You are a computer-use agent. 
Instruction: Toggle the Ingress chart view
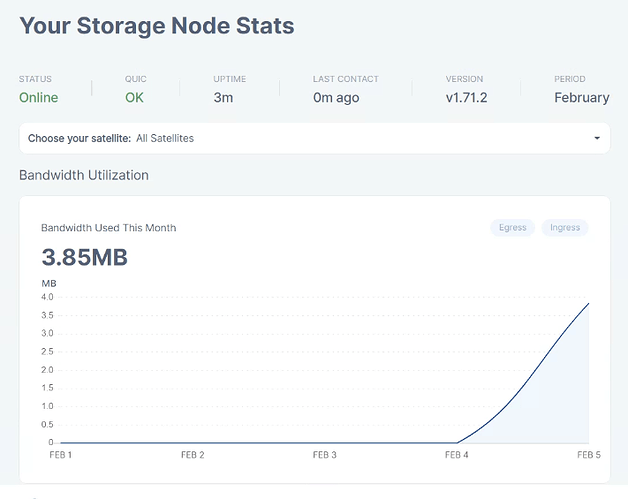565,228
